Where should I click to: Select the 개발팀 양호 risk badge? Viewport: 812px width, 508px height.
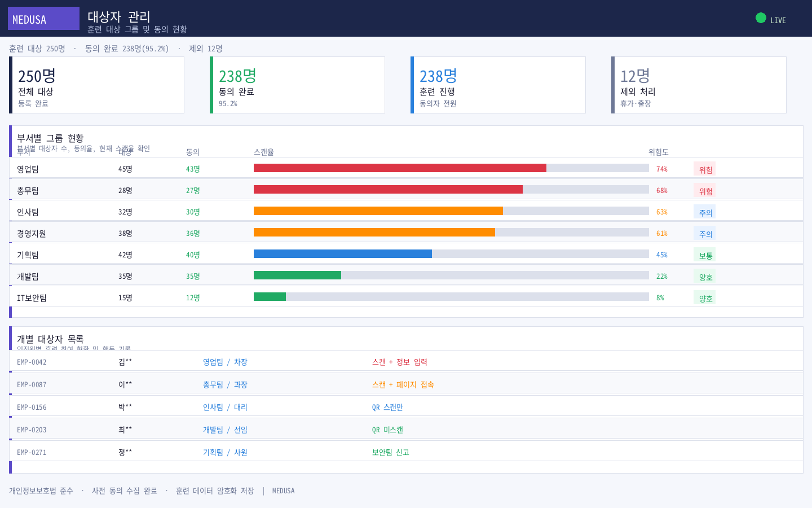[x=705, y=276]
